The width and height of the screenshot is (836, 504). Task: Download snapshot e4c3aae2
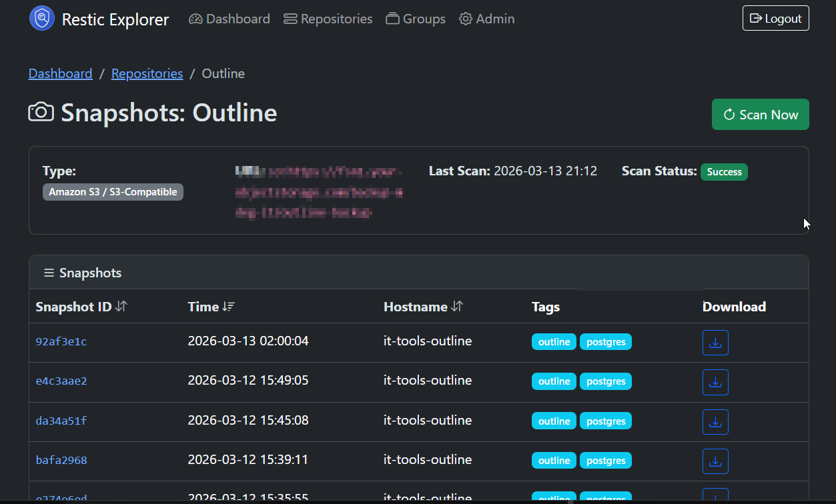tap(715, 382)
